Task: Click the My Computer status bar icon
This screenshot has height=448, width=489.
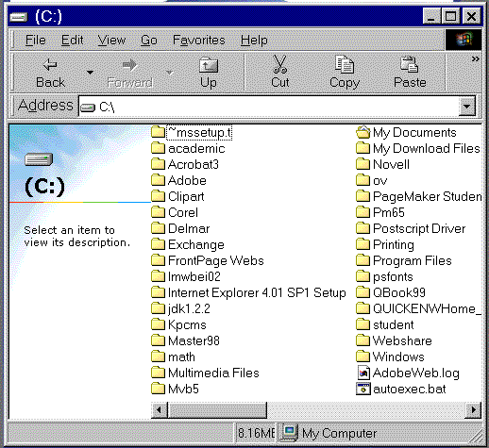Action: [x=289, y=433]
